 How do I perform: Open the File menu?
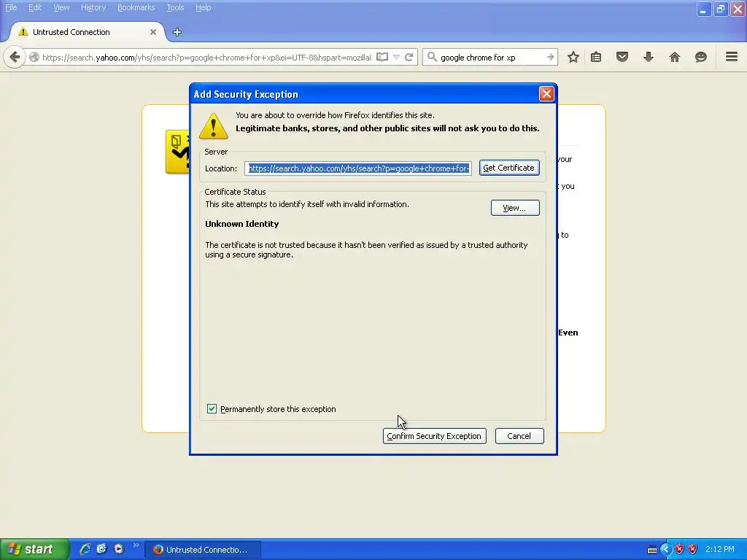point(11,7)
